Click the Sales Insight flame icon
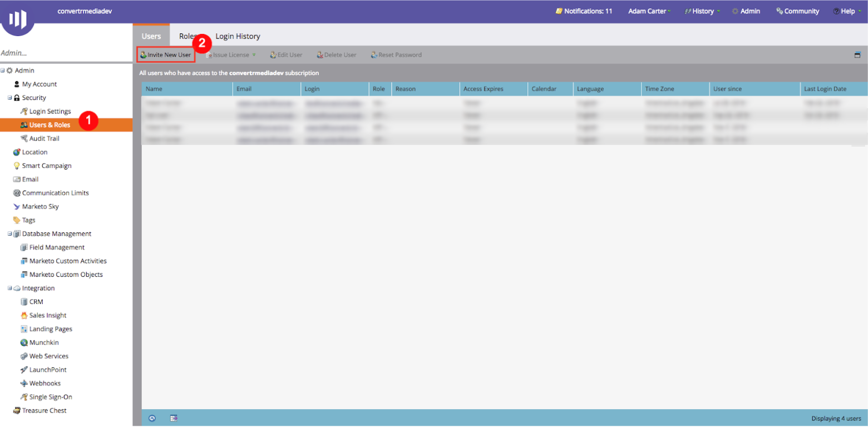The height and width of the screenshot is (428, 868). click(x=24, y=316)
